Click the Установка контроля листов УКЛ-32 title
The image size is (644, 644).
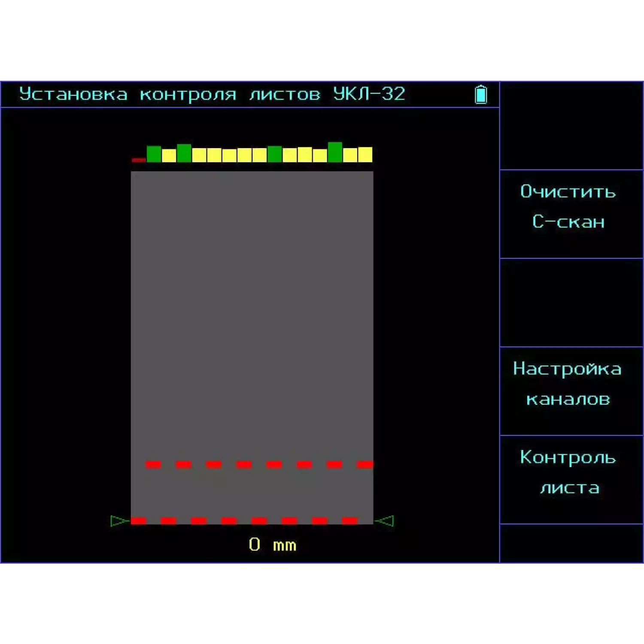point(212,94)
